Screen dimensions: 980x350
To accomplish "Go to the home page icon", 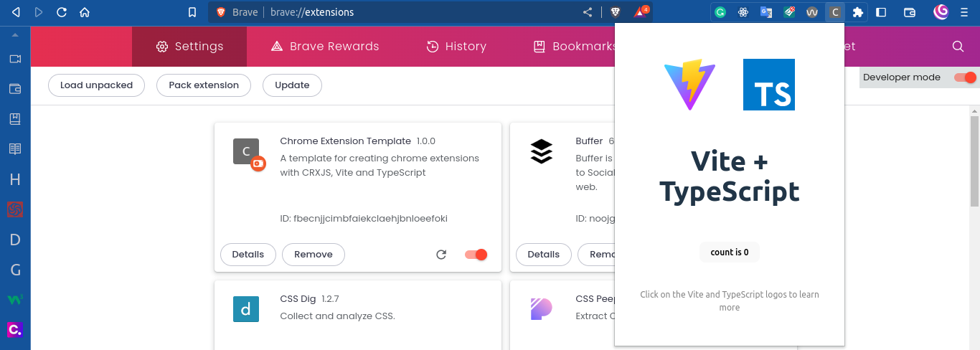I will pyautogui.click(x=85, y=12).
